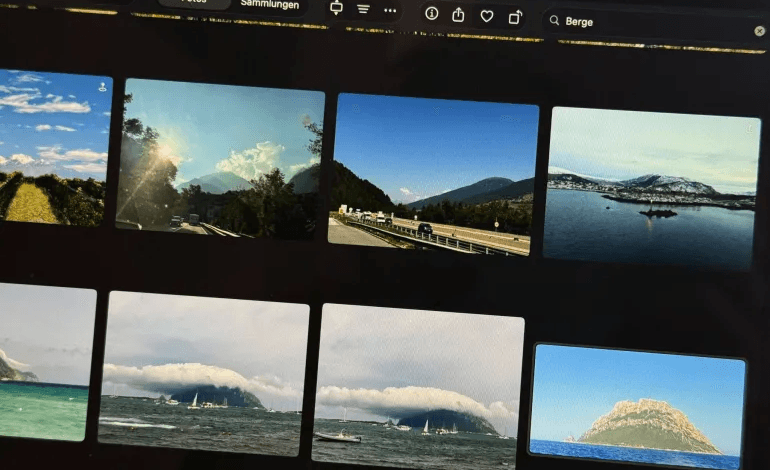Click the aspect/zoom icon next to Sammlungen

(x=336, y=8)
